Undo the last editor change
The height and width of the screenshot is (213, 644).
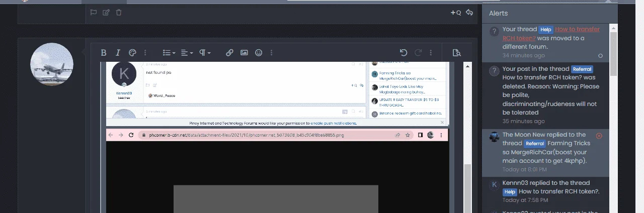pos(403,52)
